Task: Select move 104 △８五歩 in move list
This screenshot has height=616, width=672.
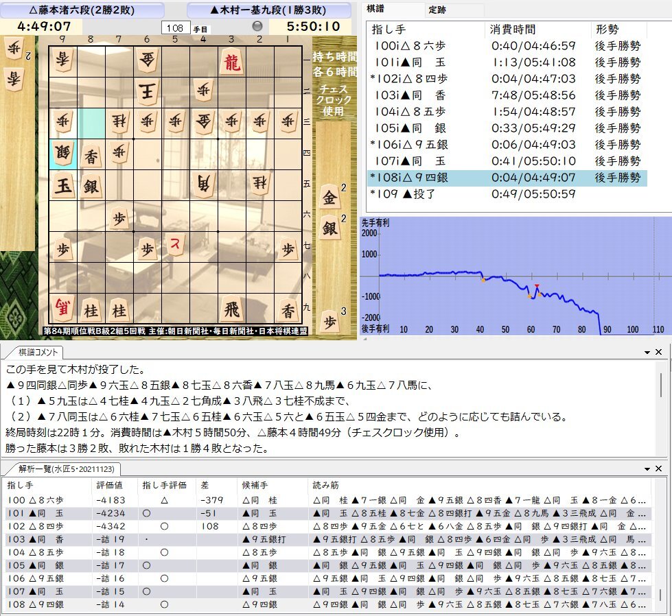Action: pyautogui.click(x=507, y=112)
